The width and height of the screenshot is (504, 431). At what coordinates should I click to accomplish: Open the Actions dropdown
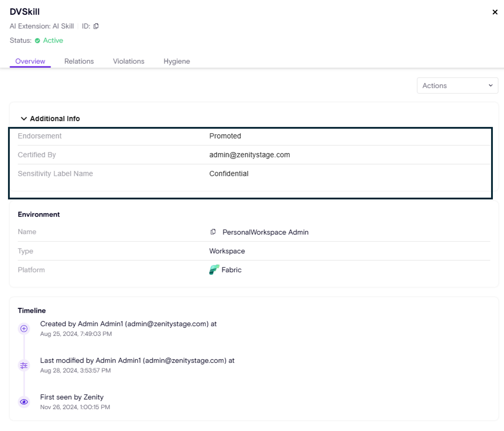point(457,86)
